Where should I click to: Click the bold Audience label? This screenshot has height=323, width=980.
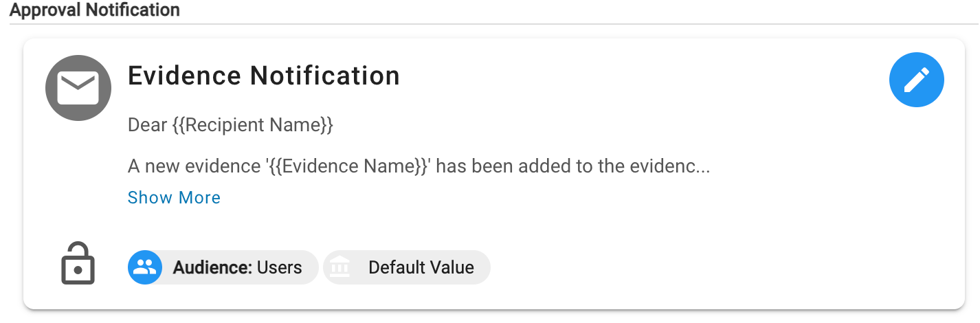(212, 267)
